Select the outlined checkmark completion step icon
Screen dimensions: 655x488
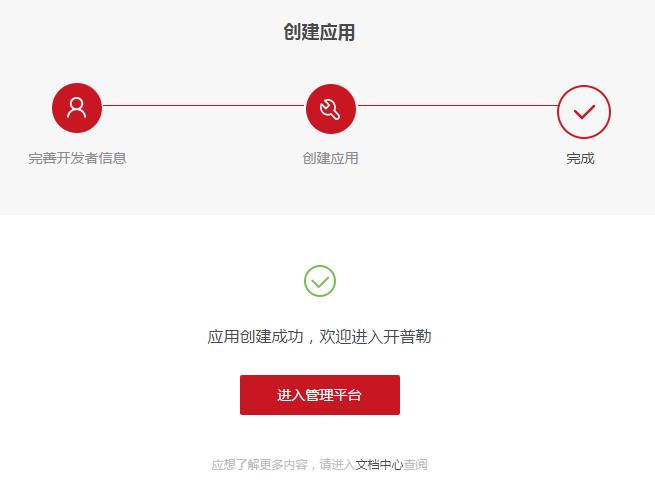point(584,112)
